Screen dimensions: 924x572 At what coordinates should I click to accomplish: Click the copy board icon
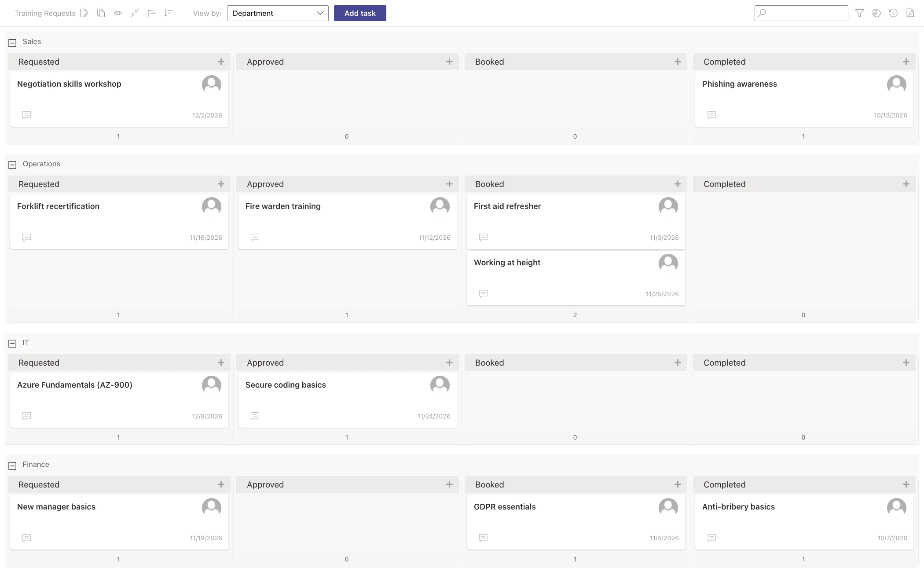101,13
